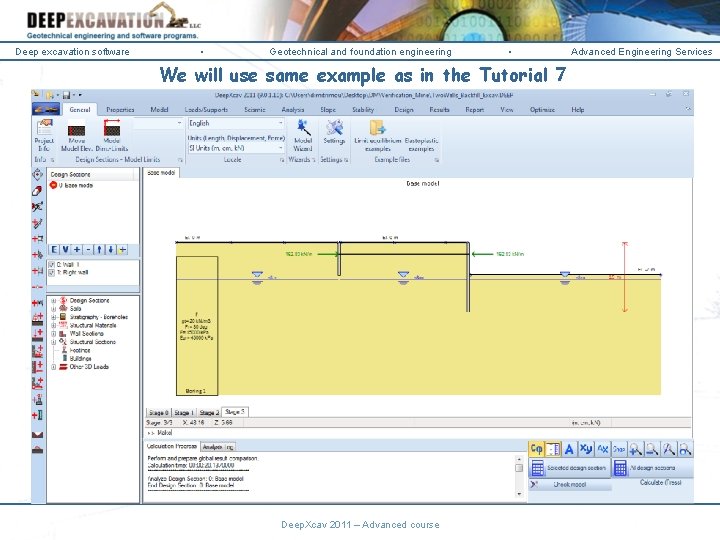Click the Ax axis display icon
The image size is (720, 540).
pyautogui.click(x=602, y=449)
